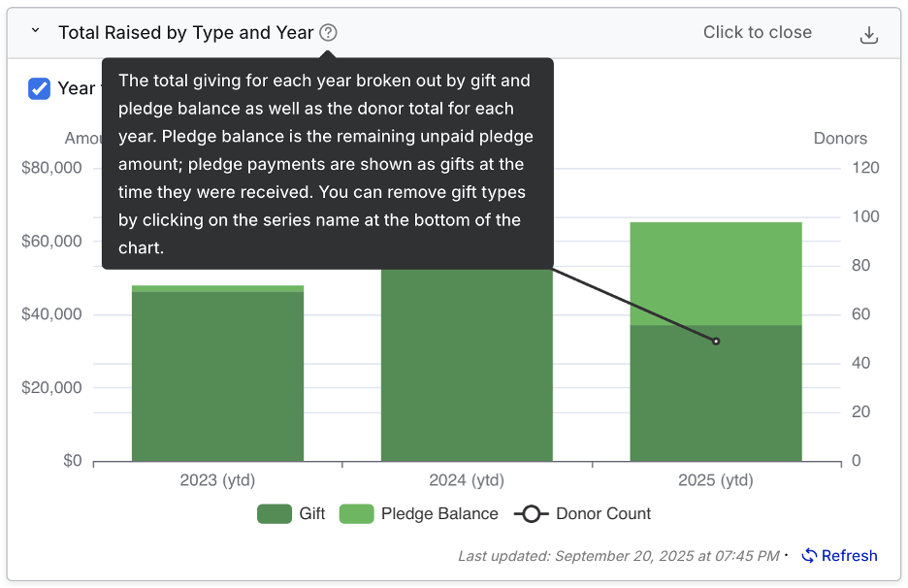This screenshot has width=908, height=588.
Task: Click the light green Pledge Balance swatch
Action: coord(356,514)
